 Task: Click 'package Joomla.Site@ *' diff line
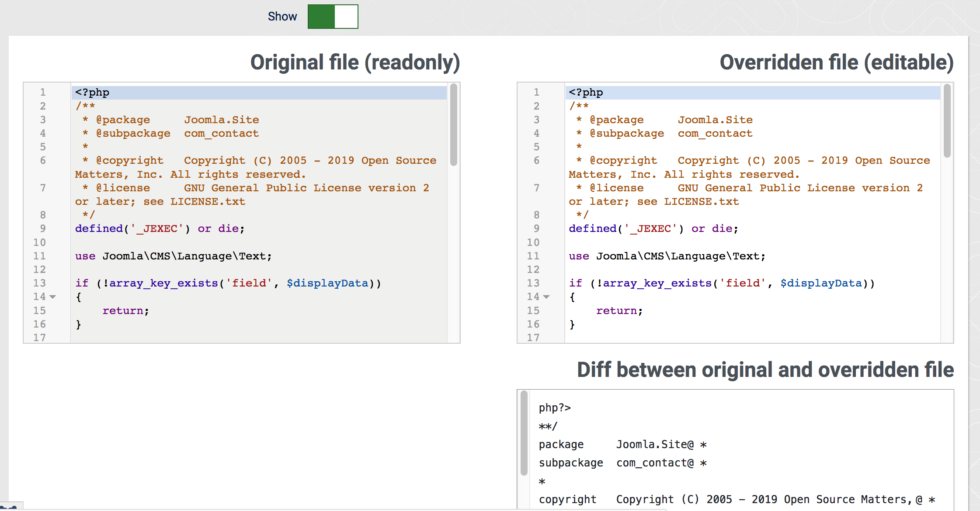[x=622, y=445]
